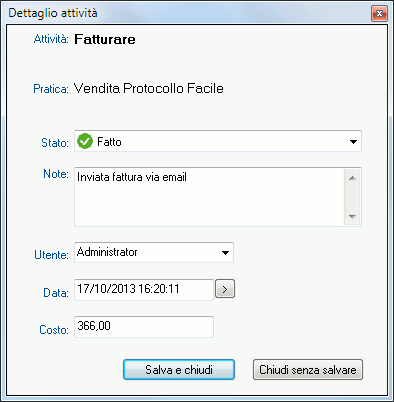Click the arrow button beside the date field
This screenshot has height=402, width=394.
225,289
